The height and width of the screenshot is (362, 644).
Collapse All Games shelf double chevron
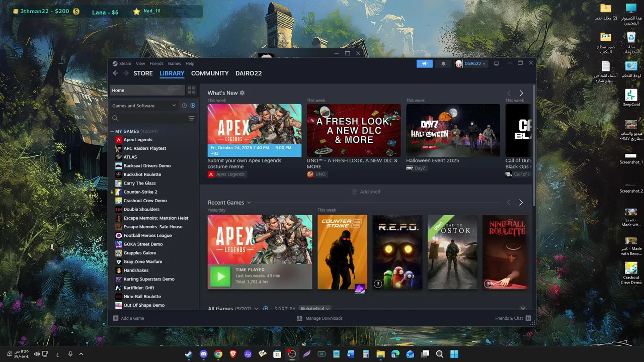coord(523,308)
